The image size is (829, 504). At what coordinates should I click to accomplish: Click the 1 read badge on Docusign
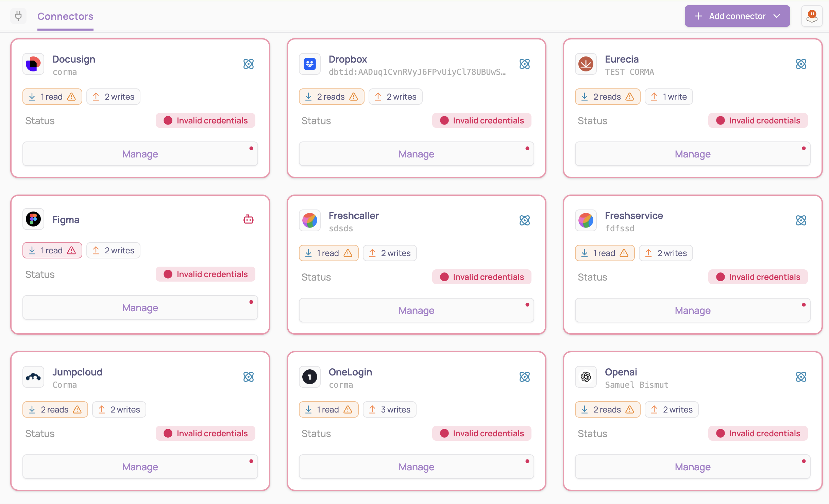tap(52, 97)
